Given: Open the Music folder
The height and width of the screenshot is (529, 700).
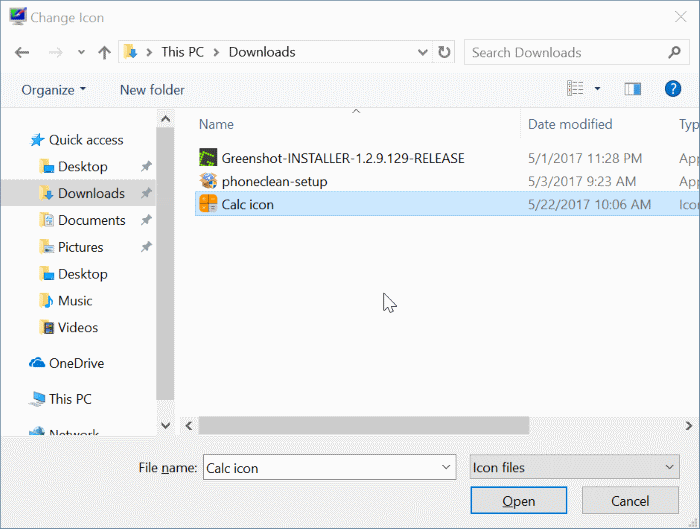Looking at the screenshot, I should [75, 300].
